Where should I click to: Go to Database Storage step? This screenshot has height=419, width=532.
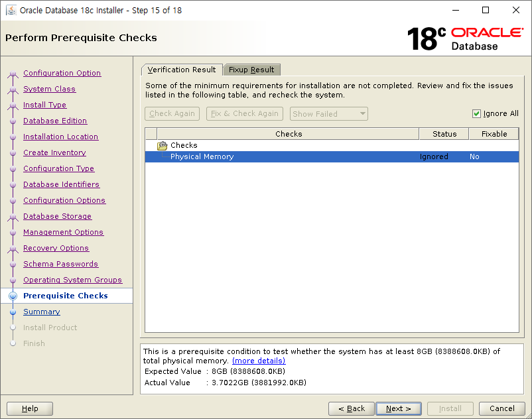click(57, 216)
